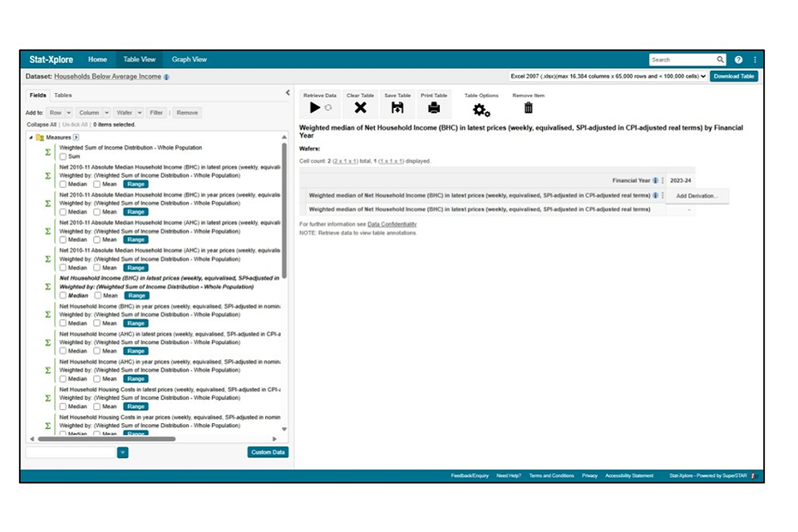The height and width of the screenshot is (532, 798).
Task: Open the help question mark icon
Action: 738,60
